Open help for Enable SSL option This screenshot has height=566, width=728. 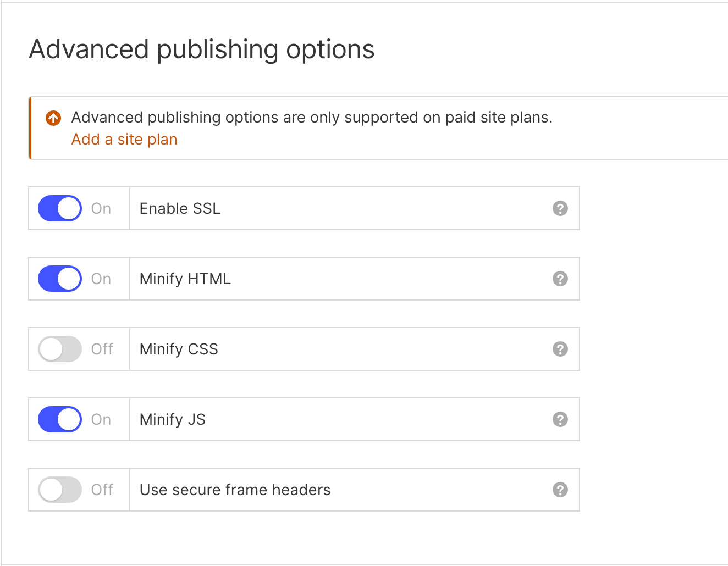[x=560, y=208]
